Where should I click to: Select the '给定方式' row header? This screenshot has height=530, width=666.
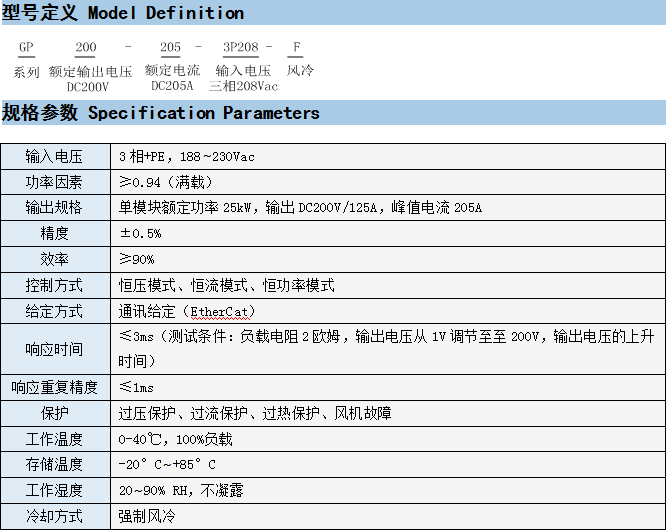(x=56, y=311)
